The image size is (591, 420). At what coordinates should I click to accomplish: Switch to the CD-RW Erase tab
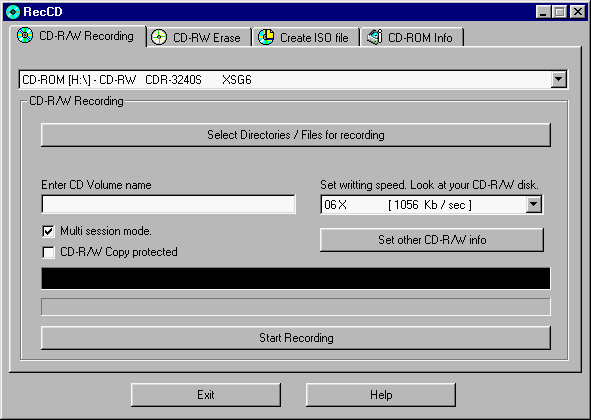[x=199, y=37]
